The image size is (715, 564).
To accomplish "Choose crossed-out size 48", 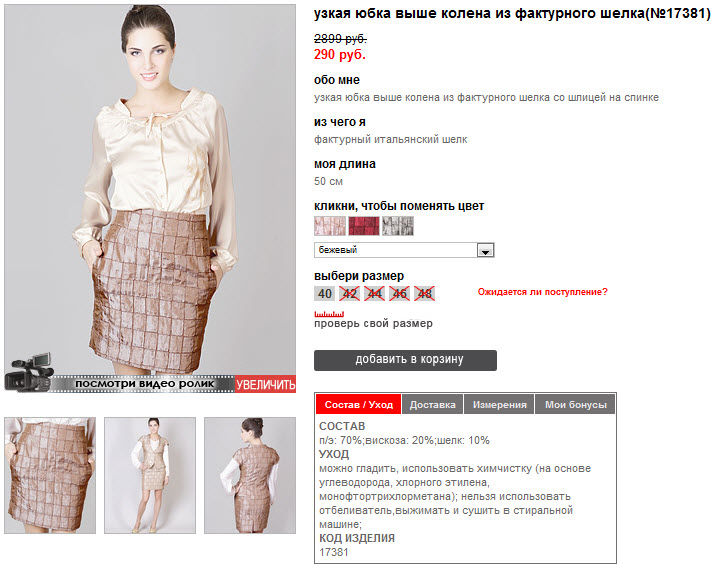I will click(x=425, y=294).
